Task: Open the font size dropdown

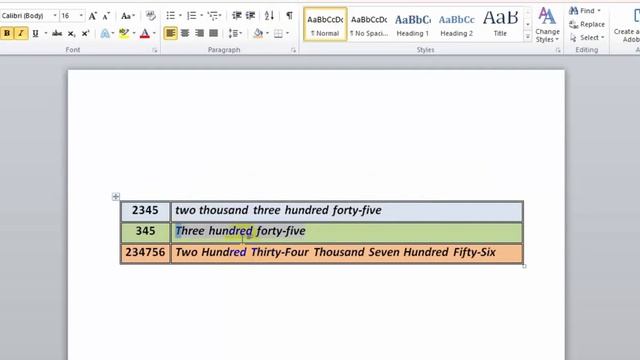Action: pos(81,16)
